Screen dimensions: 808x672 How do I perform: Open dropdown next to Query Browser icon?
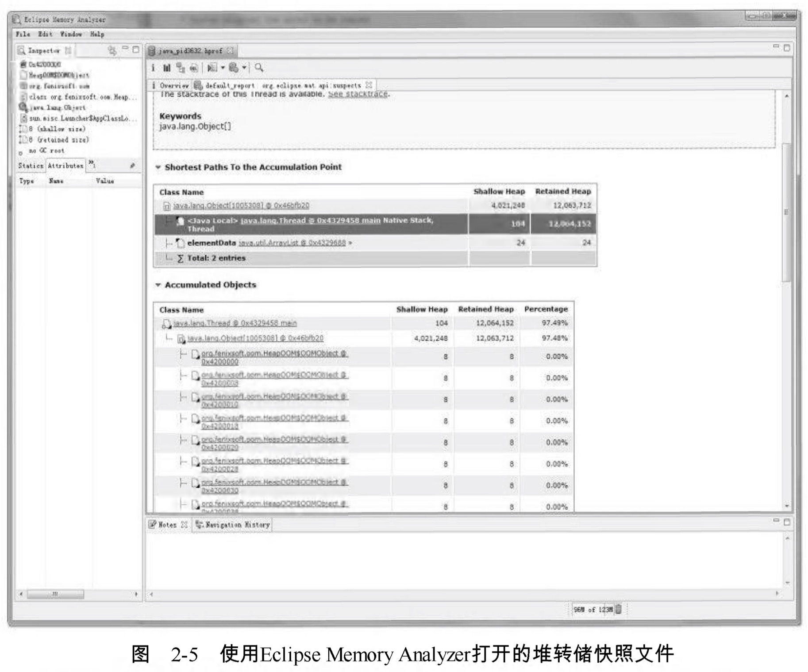[244, 68]
